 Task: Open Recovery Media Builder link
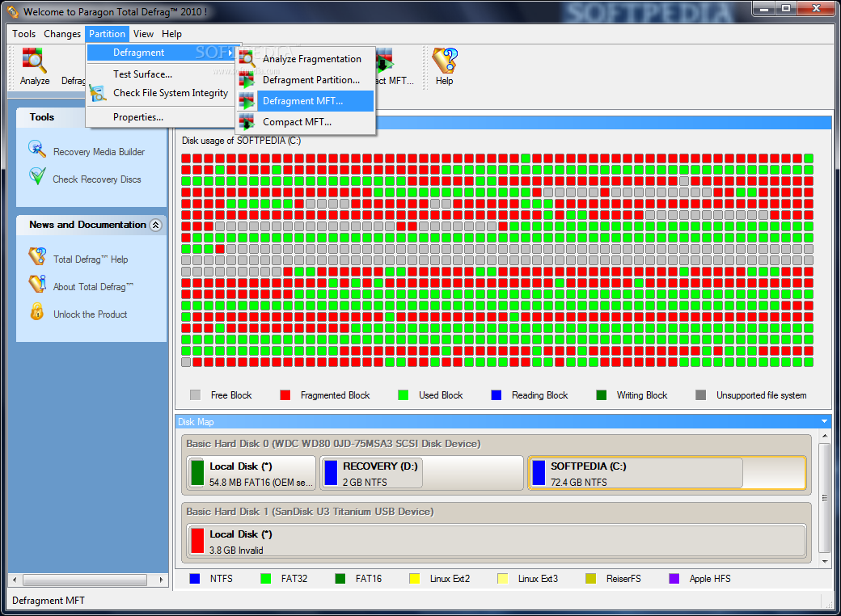pyautogui.click(x=99, y=152)
